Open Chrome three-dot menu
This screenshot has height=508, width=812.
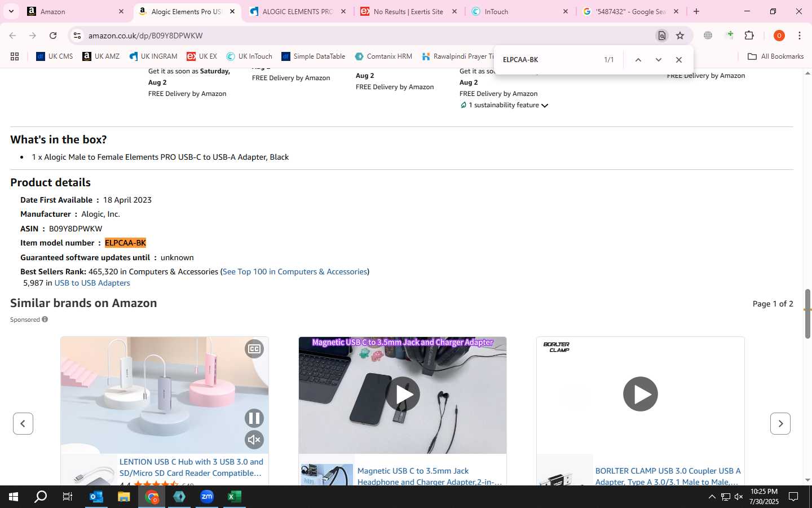[x=800, y=36]
